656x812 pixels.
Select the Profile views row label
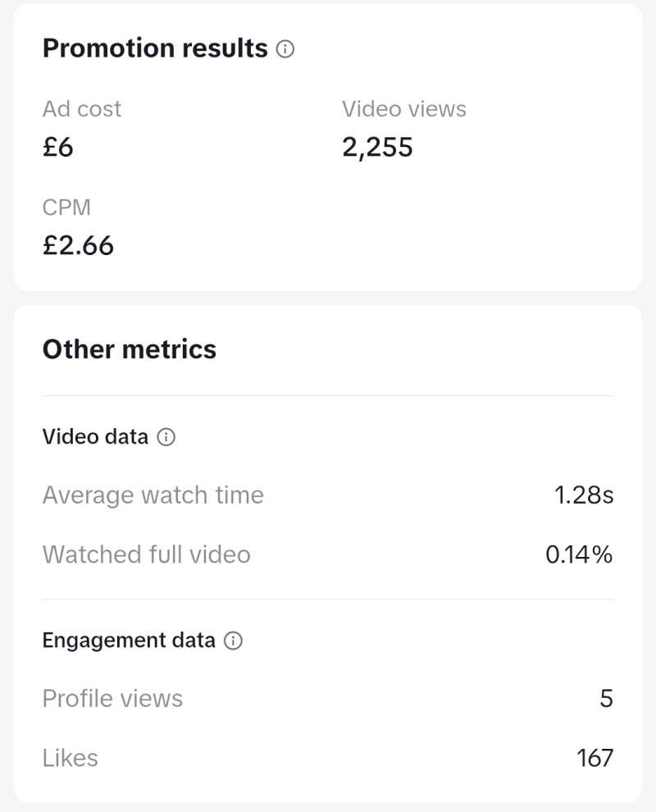112,699
